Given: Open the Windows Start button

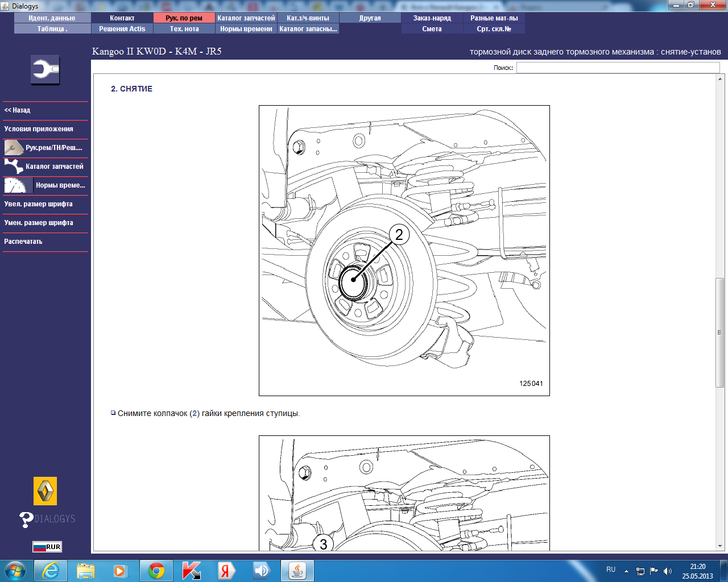Looking at the screenshot, I should (15, 571).
